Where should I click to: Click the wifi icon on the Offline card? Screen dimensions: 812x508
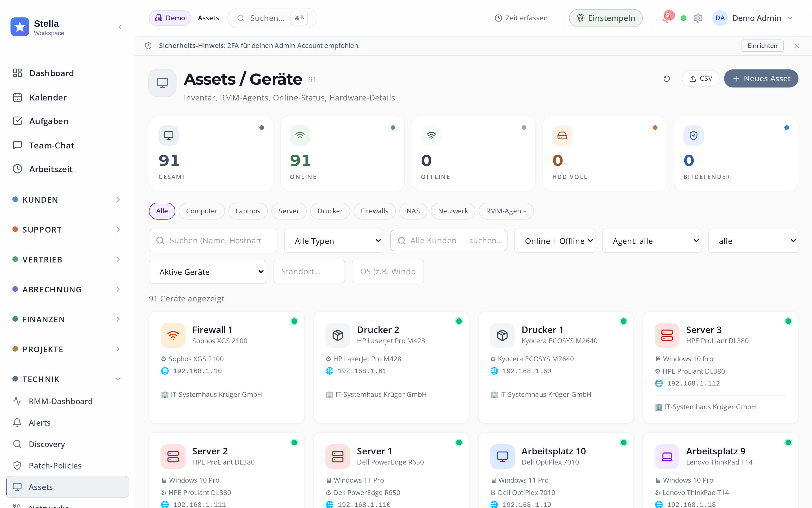coord(431,135)
